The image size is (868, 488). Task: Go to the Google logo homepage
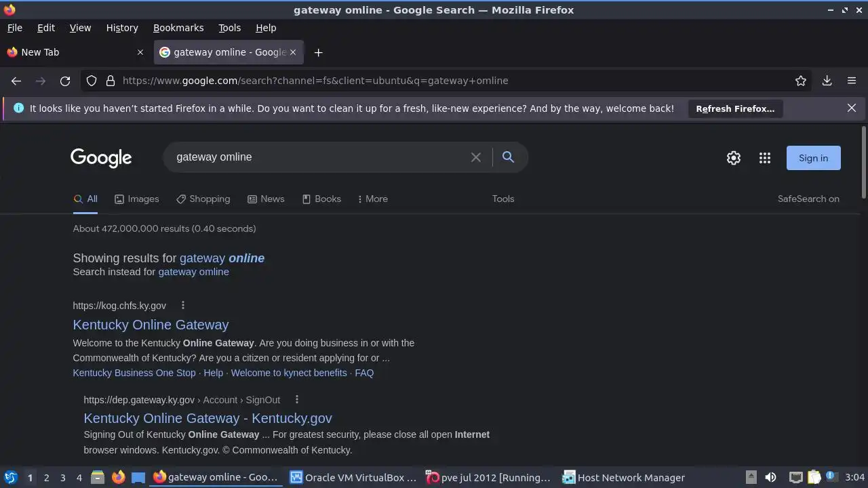[x=101, y=158]
